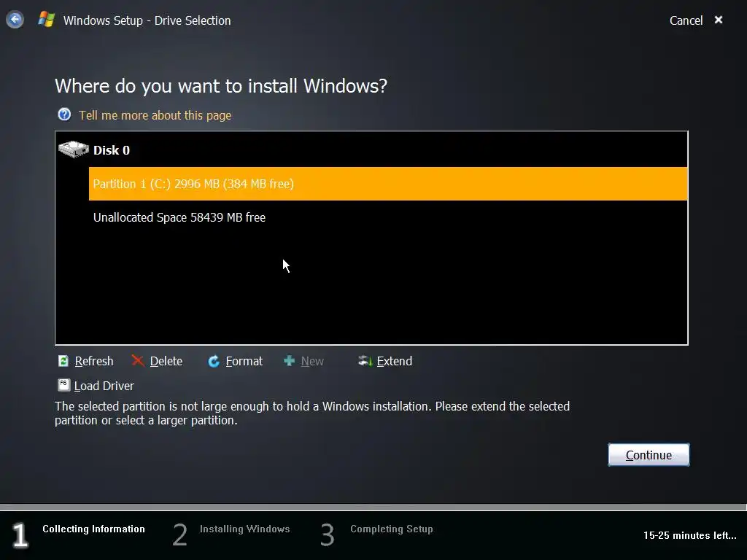This screenshot has height=560, width=747.
Task: Click the F6 Load Driver icon
Action: tap(64, 385)
